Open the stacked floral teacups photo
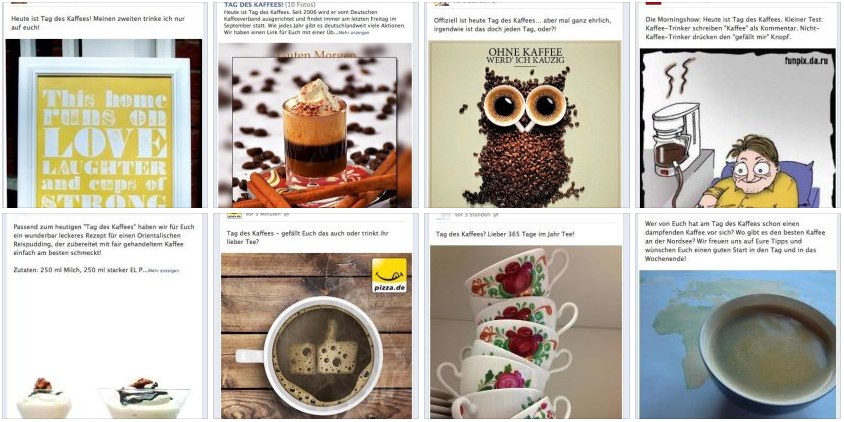This screenshot has width=844, height=422. (526, 332)
